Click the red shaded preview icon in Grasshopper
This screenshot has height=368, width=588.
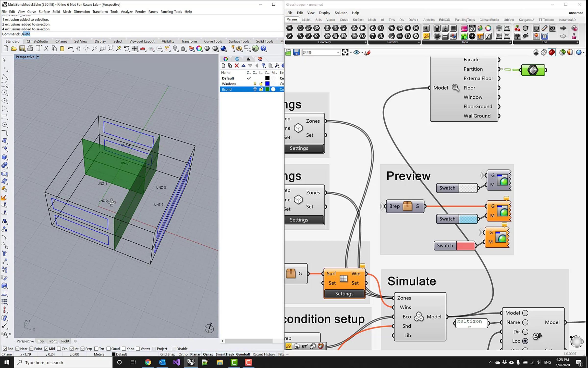[x=552, y=52]
